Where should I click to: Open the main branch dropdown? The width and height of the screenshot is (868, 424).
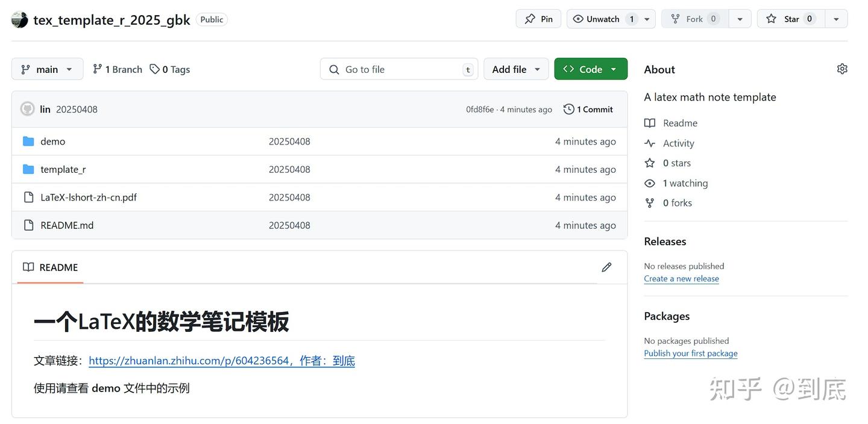click(47, 69)
